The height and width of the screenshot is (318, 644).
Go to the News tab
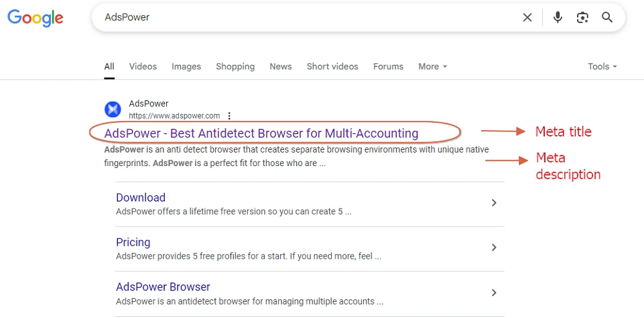click(281, 66)
